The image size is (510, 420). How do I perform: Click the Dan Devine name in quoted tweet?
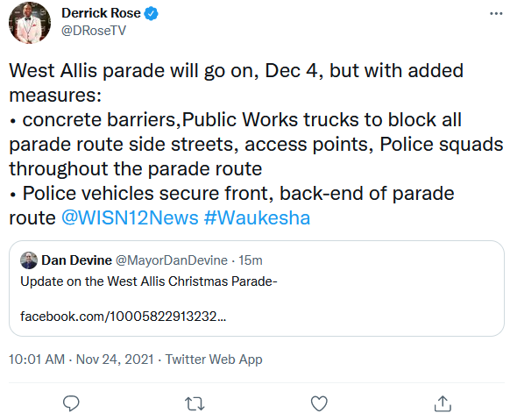(x=77, y=260)
